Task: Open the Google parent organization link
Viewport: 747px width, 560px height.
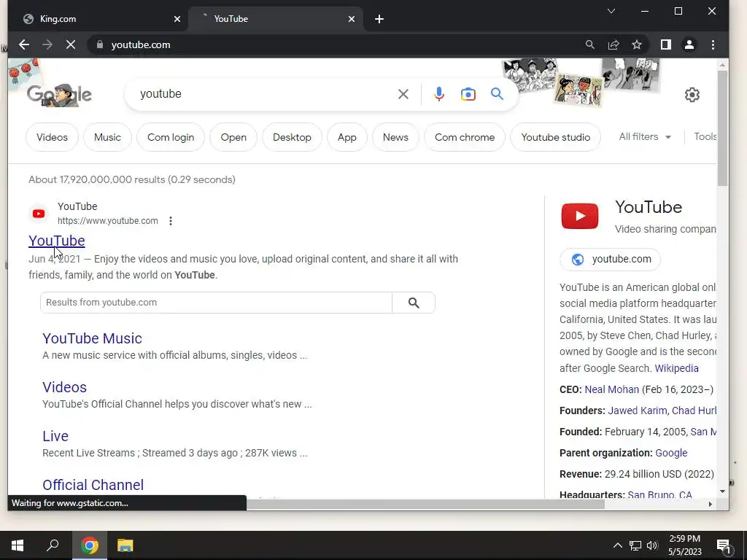Action: pyautogui.click(x=671, y=453)
